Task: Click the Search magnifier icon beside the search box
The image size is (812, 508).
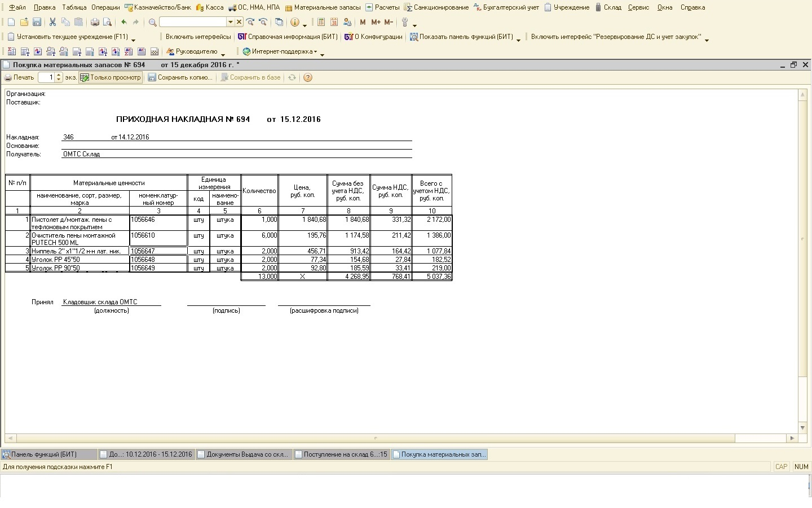Action: tap(152, 22)
